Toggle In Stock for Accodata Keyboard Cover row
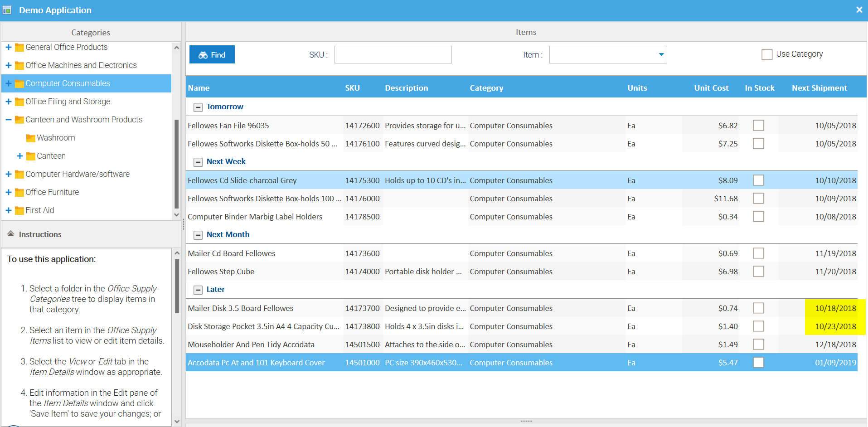Screen dimensions: 868x427 coord(758,362)
